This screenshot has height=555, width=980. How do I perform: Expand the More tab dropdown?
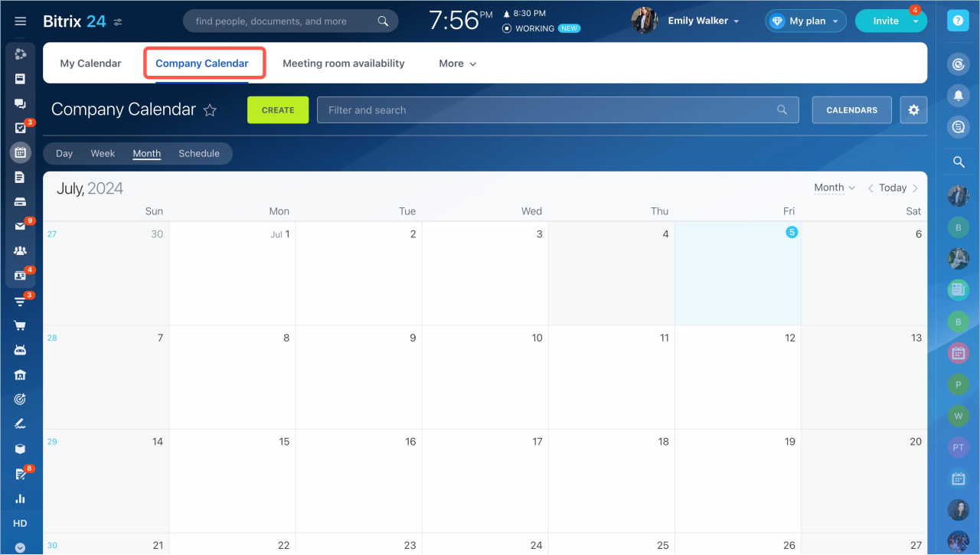(x=457, y=64)
